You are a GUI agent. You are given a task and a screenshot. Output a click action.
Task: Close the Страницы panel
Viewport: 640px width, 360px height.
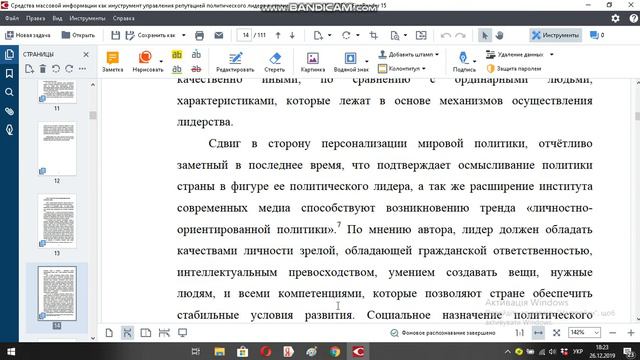pos(86,54)
